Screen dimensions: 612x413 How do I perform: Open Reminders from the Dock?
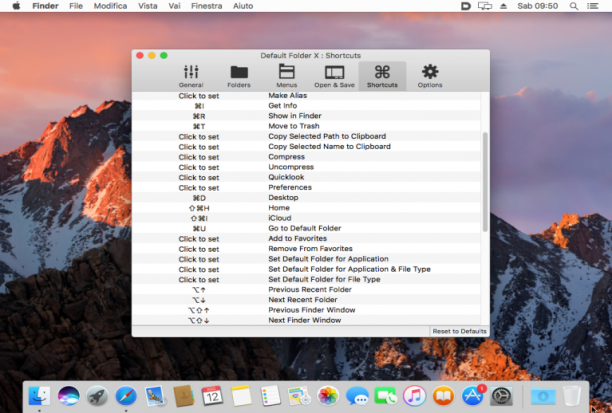click(270, 396)
